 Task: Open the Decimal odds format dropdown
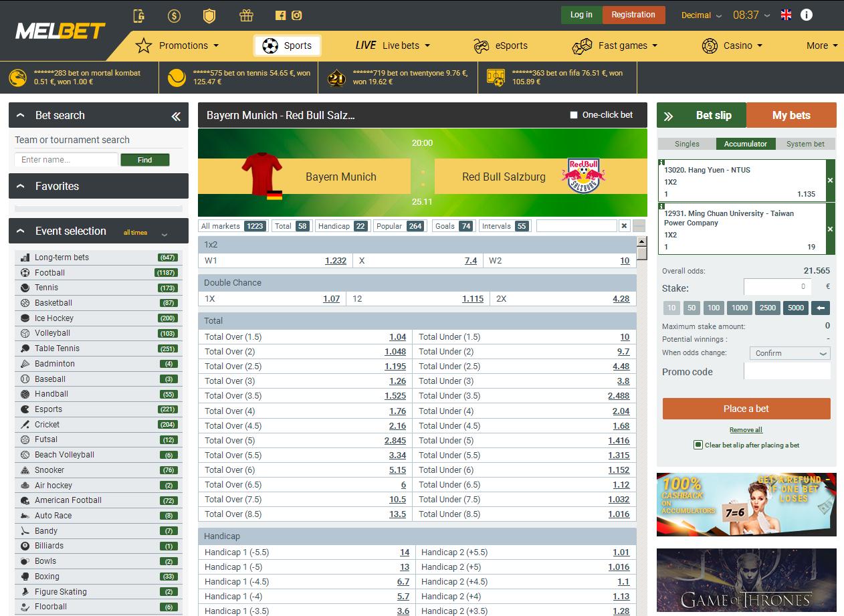pos(701,15)
